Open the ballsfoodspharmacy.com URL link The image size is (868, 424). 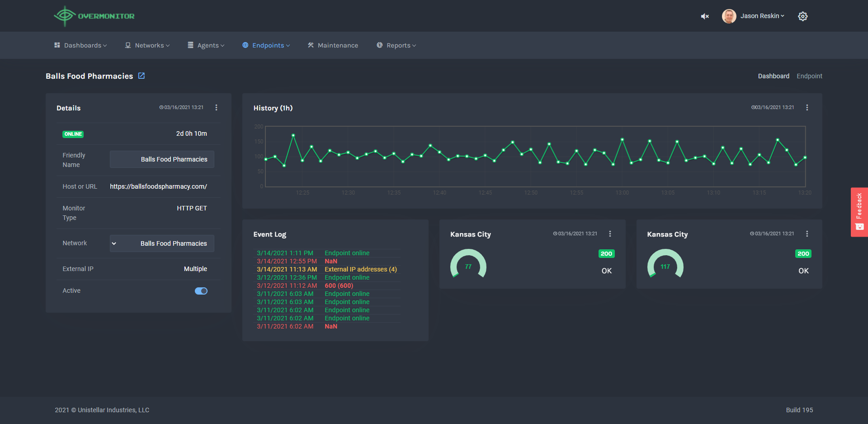tap(158, 186)
